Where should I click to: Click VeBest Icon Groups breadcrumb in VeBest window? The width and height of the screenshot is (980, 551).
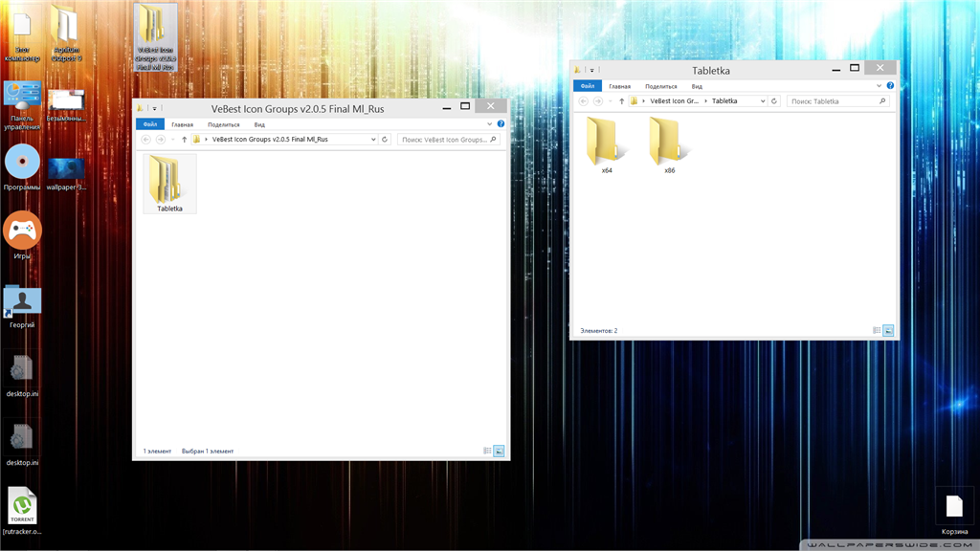(270, 140)
